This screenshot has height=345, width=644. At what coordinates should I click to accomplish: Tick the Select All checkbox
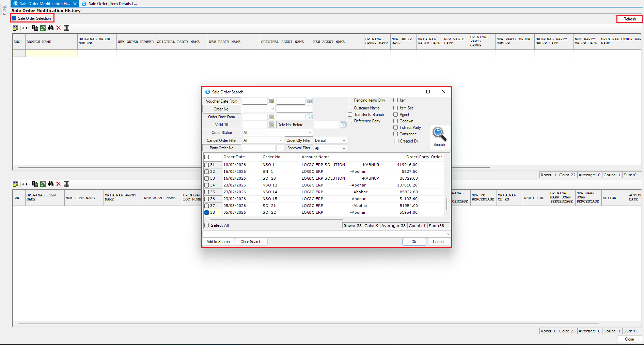click(207, 225)
